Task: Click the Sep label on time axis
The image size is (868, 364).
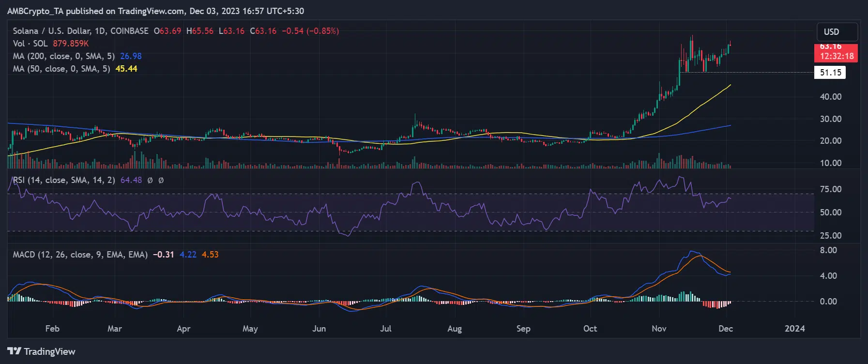Action: tap(523, 329)
